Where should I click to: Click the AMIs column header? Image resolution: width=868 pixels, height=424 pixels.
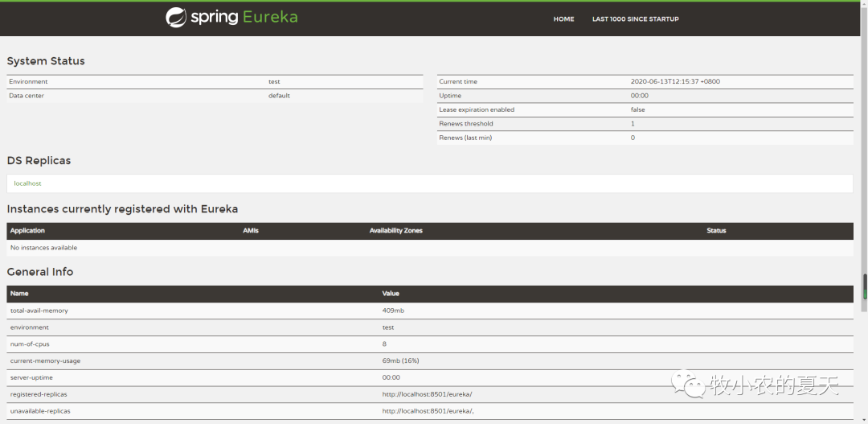[251, 231]
